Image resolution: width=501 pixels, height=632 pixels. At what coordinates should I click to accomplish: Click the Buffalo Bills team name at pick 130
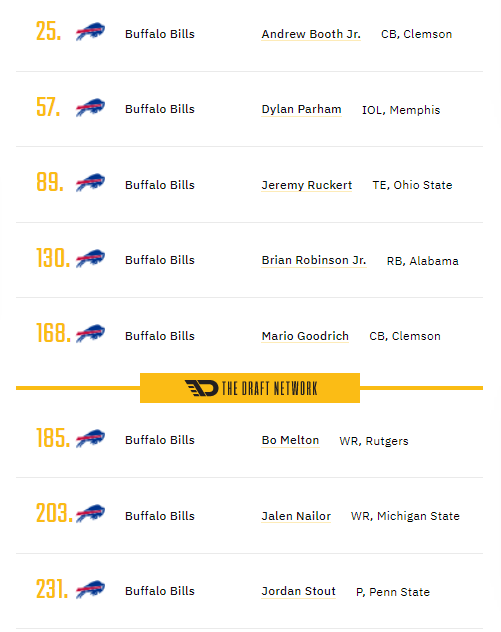(x=160, y=260)
